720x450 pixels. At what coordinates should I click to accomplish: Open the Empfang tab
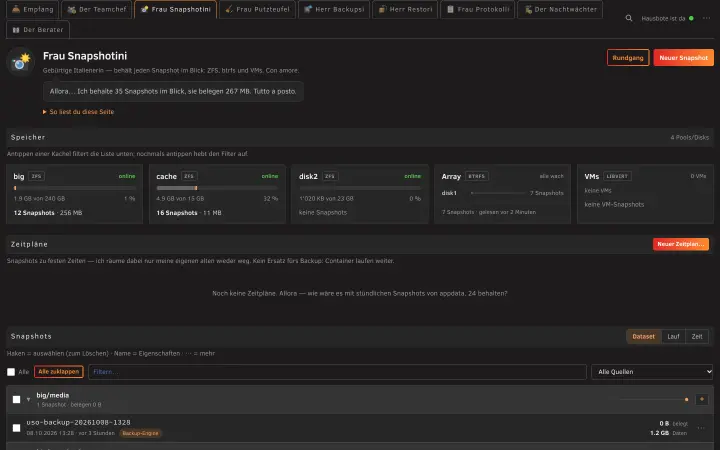[x=32, y=9]
